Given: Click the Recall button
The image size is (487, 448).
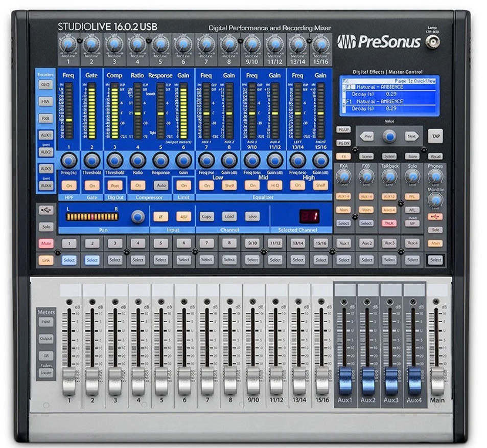Looking at the screenshot, I should point(435,156).
